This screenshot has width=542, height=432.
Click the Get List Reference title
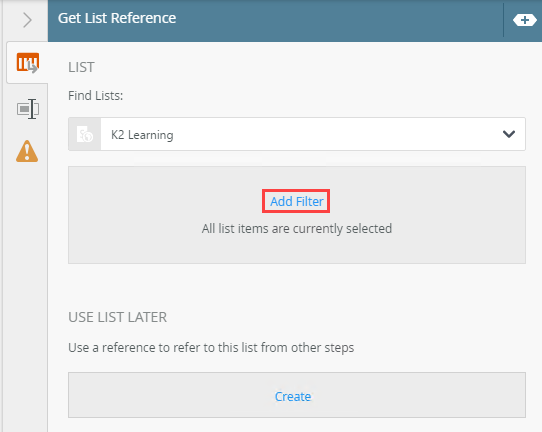pos(117,18)
